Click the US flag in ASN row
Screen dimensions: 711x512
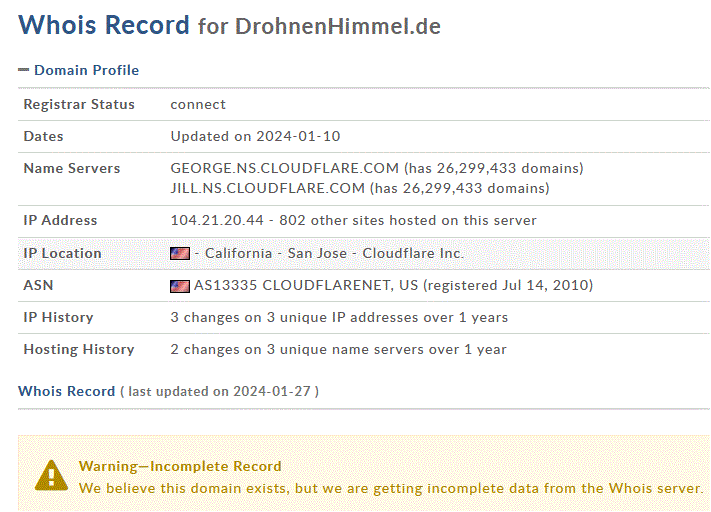pyautogui.click(x=180, y=286)
